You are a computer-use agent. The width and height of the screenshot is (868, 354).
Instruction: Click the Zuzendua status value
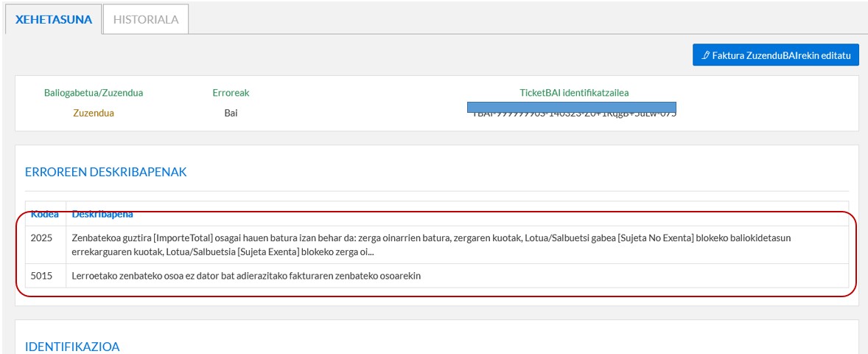coord(94,113)
